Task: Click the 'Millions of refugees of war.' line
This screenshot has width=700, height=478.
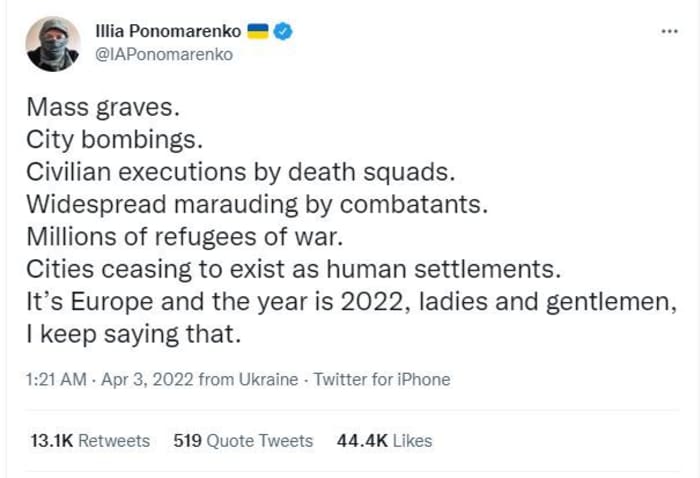Action: point(185,237)
